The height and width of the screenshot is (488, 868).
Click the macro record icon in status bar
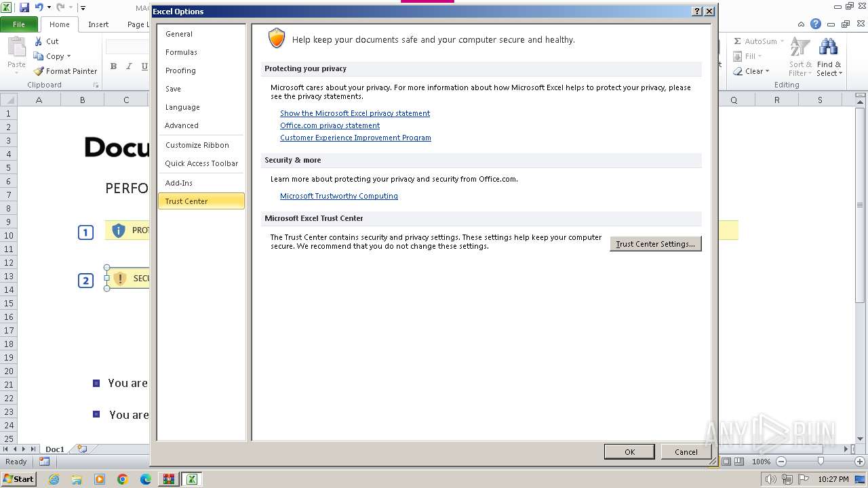(x=44, y=462)
